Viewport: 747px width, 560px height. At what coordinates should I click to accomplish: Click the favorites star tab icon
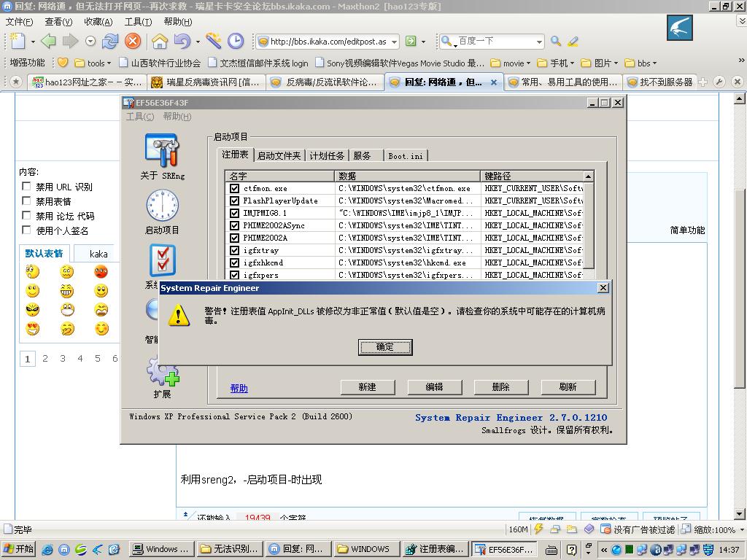click(x=16, y=82)
